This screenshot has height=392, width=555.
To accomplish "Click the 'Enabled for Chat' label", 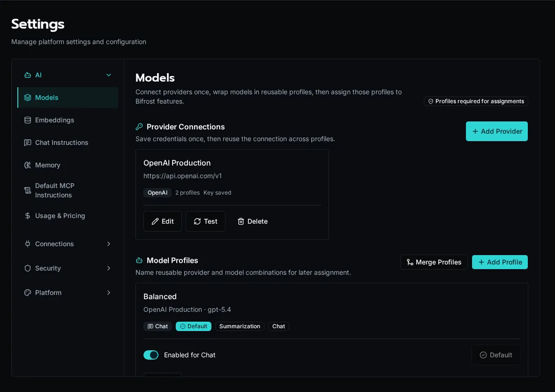I will [190, 355].
